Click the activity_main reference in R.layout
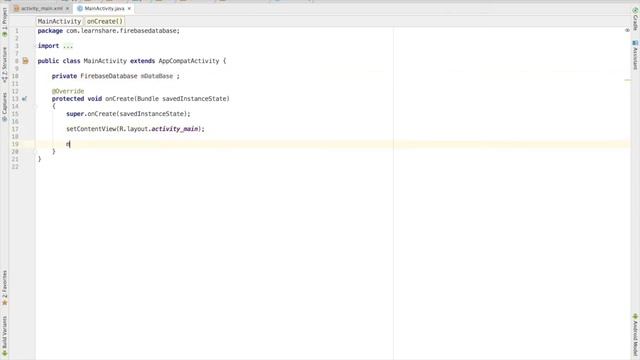Viewport: 640px width, 360px height. tap(175, 129)
